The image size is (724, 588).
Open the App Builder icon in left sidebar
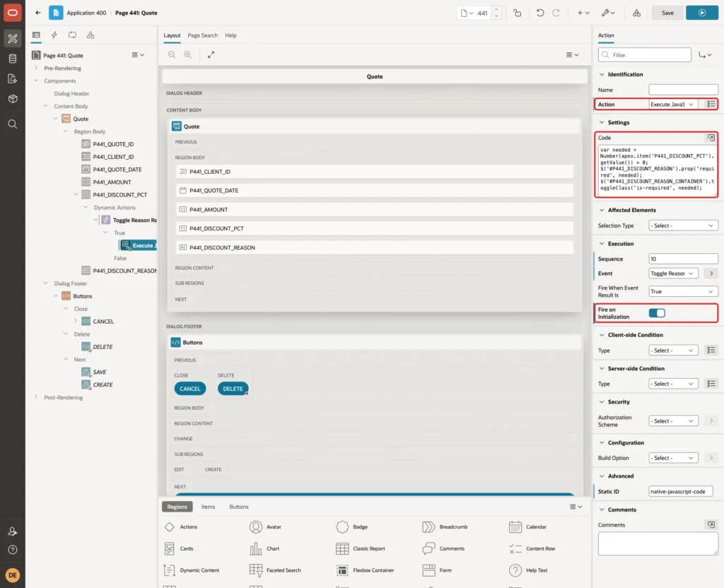[13, 39]
